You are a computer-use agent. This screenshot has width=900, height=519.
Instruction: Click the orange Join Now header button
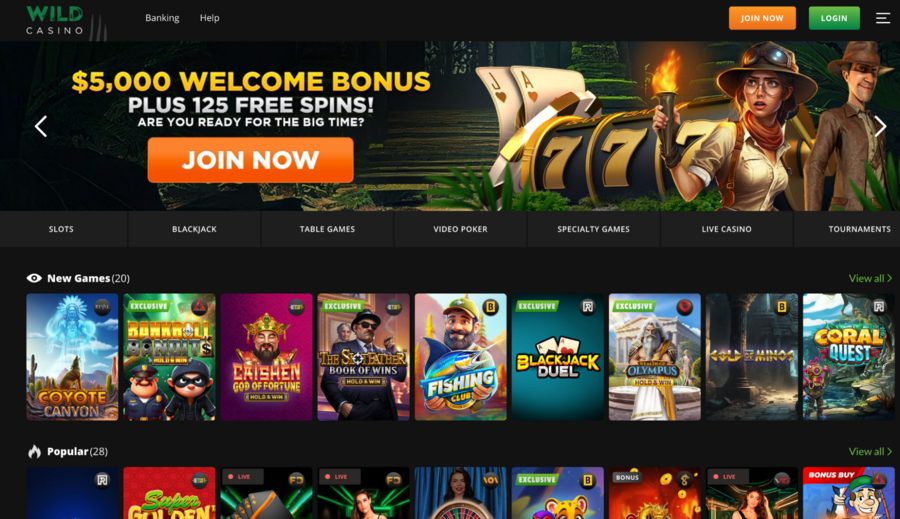coord(762,18)
